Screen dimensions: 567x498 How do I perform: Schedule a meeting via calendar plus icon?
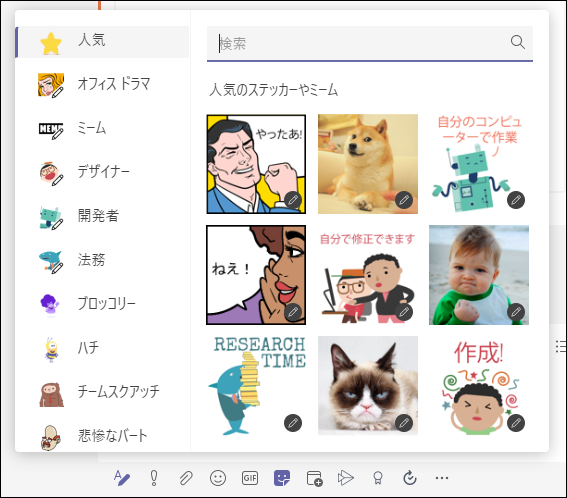[314, 478]
